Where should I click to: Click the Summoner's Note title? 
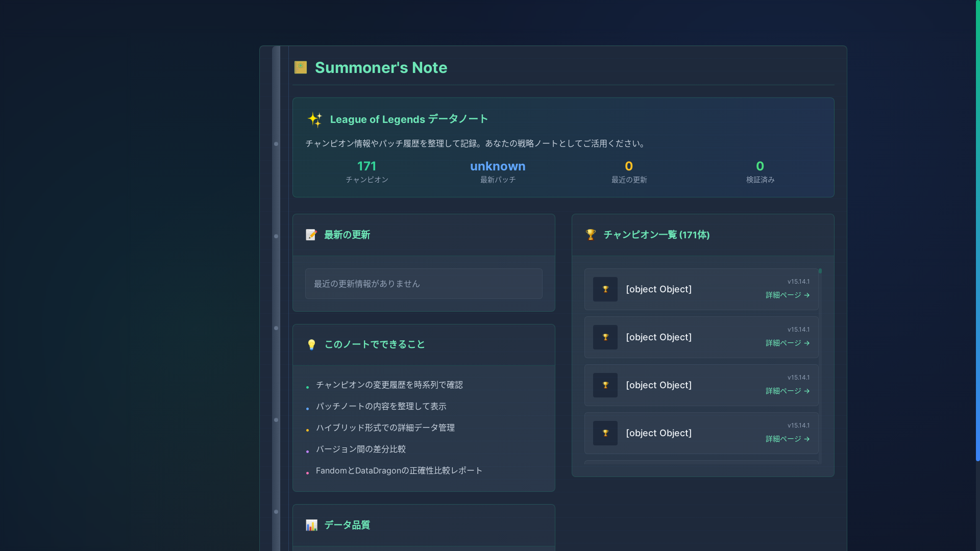381,67
